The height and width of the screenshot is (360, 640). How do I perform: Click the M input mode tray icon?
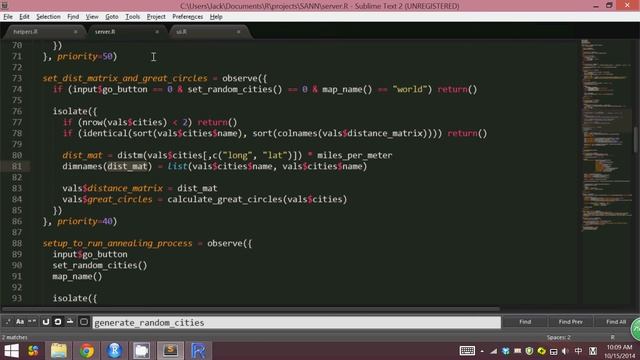(x=593, y=351)
